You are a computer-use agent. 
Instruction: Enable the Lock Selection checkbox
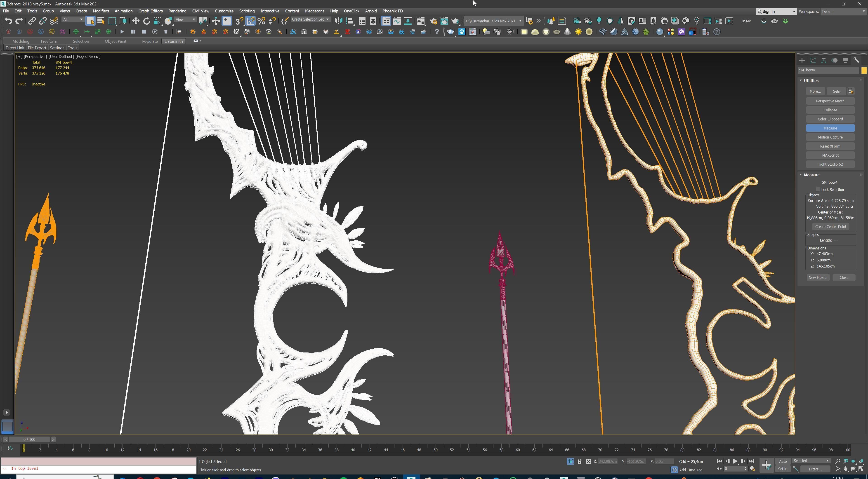coord(817,190)
